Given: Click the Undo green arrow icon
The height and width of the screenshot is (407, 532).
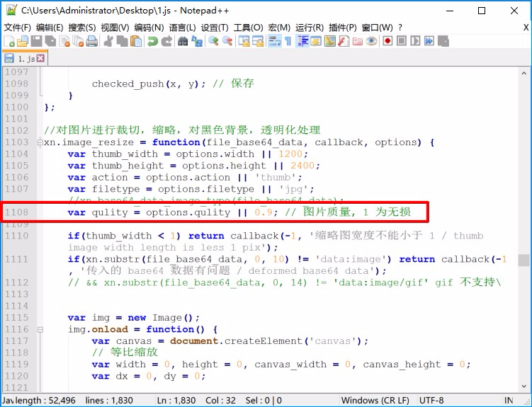Looking at the screenshot, I should (x=152, y=41).
